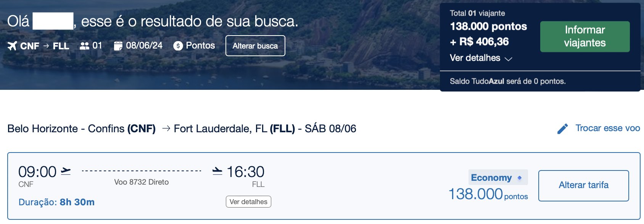Click the passengers icon next to 01
Viewport: 644px width, 224px height.
pyautogui.click(x=84, y=46)
